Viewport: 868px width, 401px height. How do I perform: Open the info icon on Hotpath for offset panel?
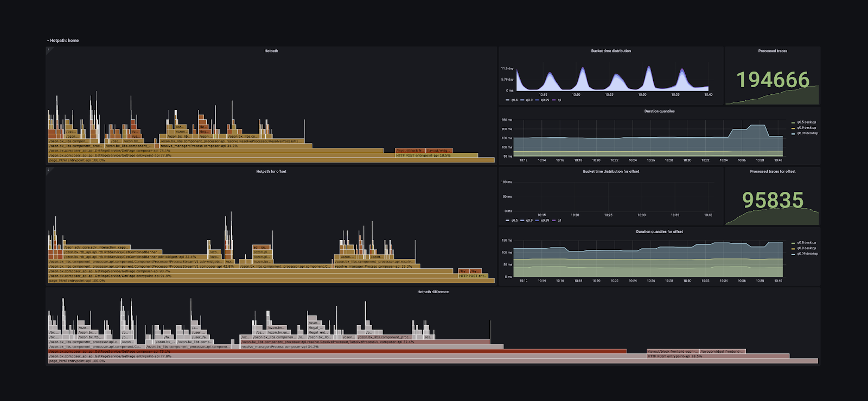(x=48, y=170)
